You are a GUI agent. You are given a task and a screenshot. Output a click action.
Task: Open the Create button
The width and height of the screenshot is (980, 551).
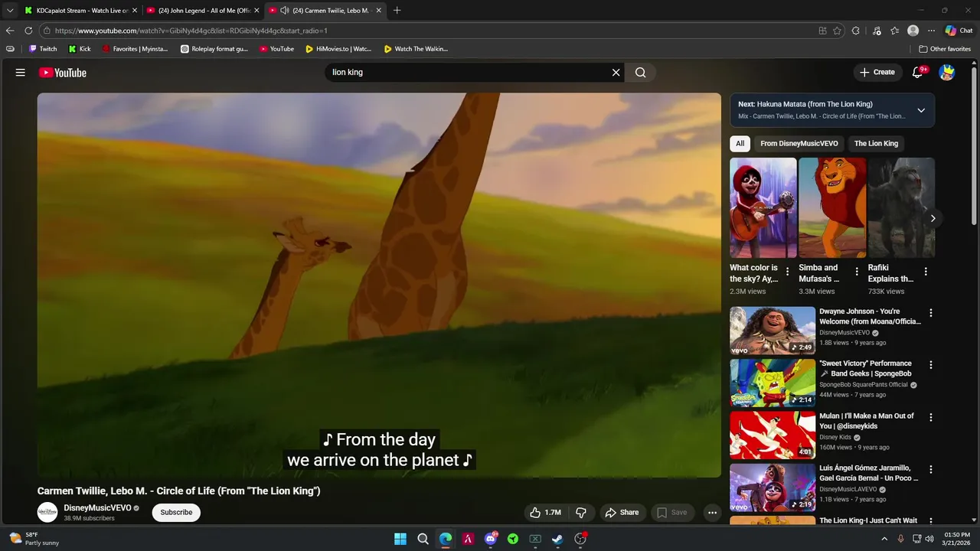pyautogui.click(x=877, y=73)
